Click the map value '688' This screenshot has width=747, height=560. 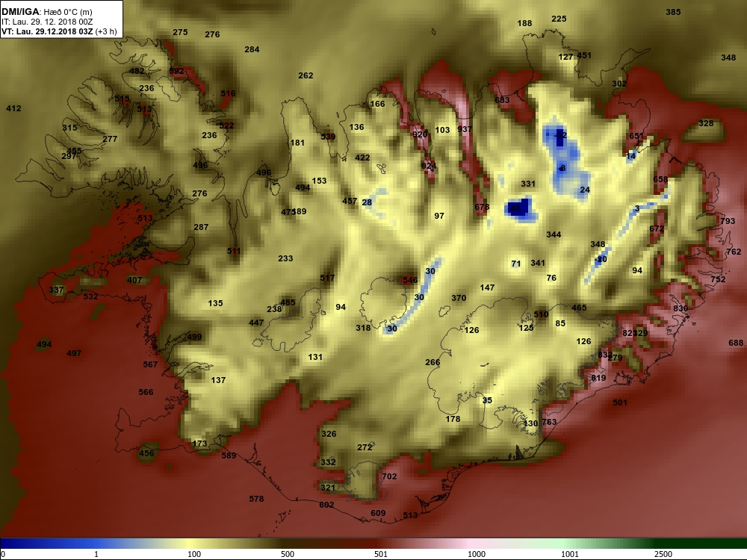click(736, 343)
